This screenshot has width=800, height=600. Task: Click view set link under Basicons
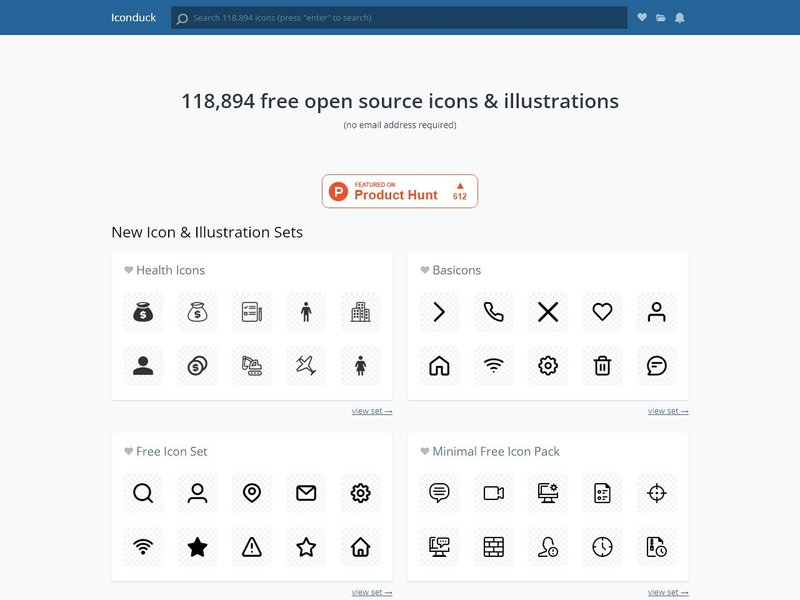pyautogui.click(x=668, y=411)
